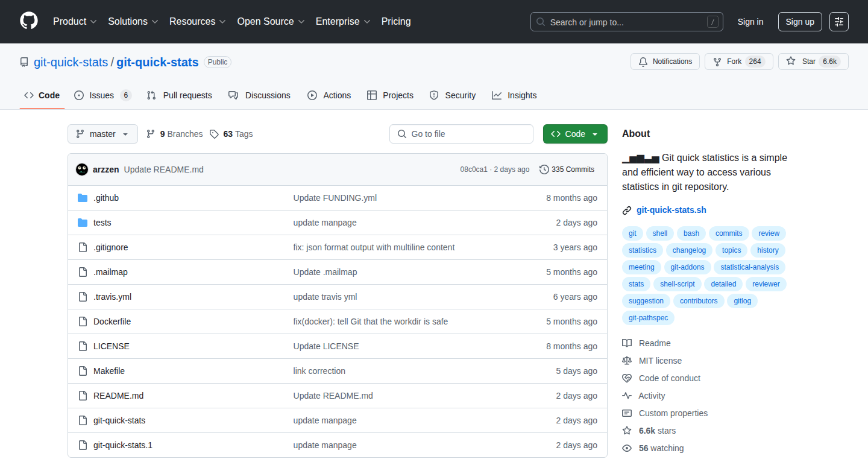Click the Actions play icon
The image size is (868, 459).
coord(312,95)
